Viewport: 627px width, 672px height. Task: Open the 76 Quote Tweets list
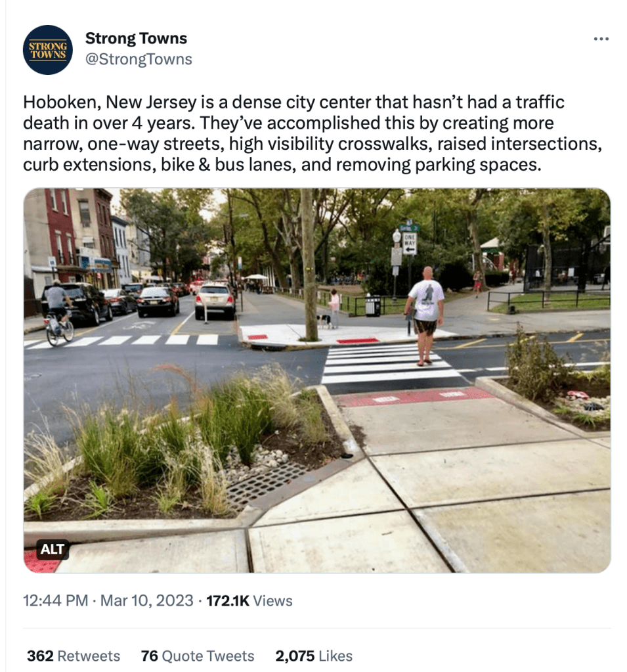point(198,656)
